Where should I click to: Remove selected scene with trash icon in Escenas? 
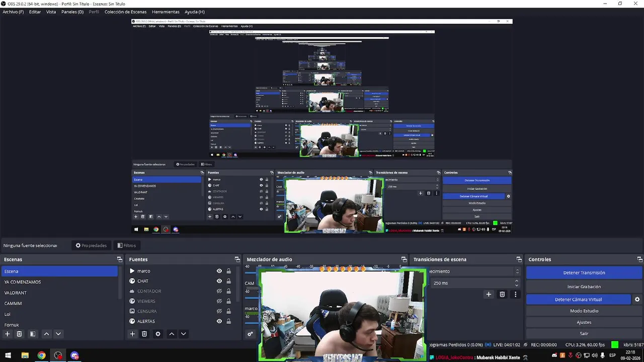pos(19,334)
